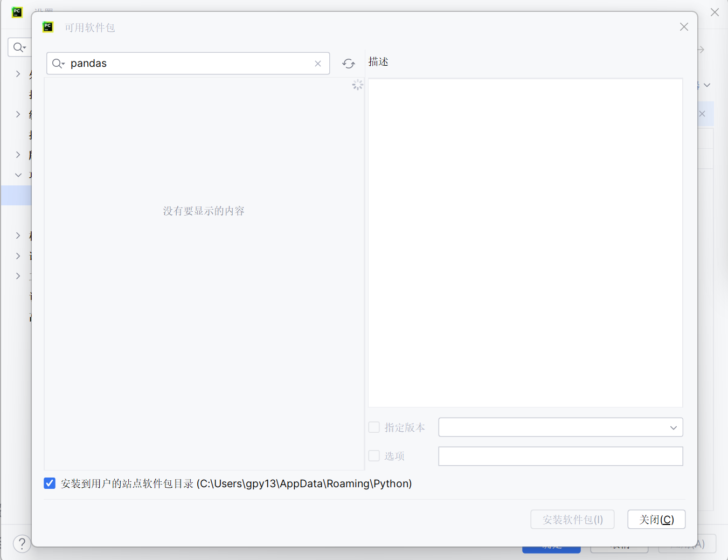Collapse the expanded section in the settings tree
Screen dimensions: 728x560
(18, 175)
